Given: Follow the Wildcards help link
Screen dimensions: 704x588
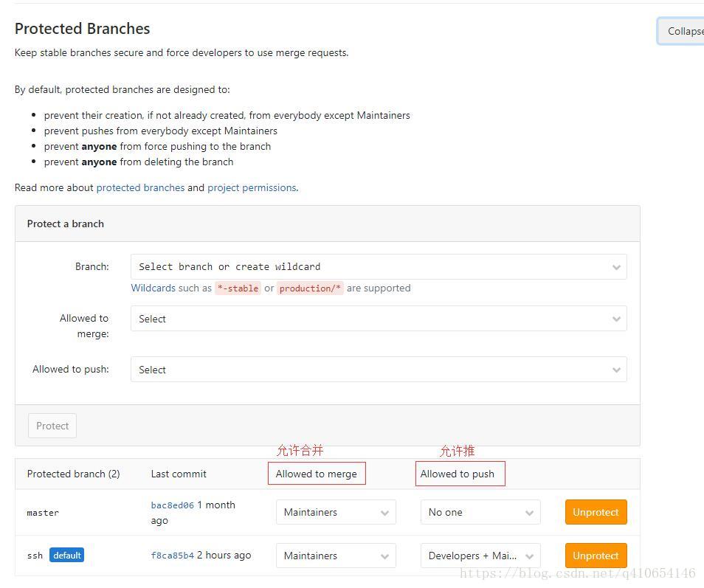Looking at the screenshot, I should 153,288.
